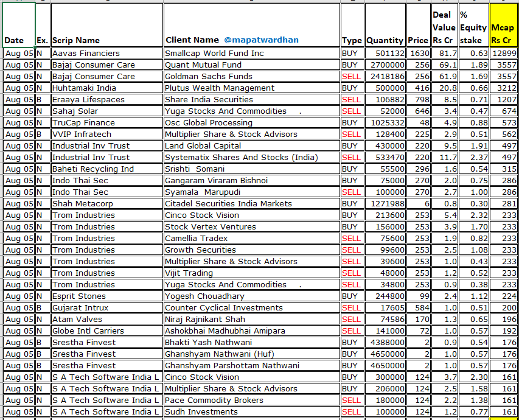Select Sahaj Solar scrip cell
The width and height of the screenshot is (519, 420).
pyautogui.click(x=107, y=111)
